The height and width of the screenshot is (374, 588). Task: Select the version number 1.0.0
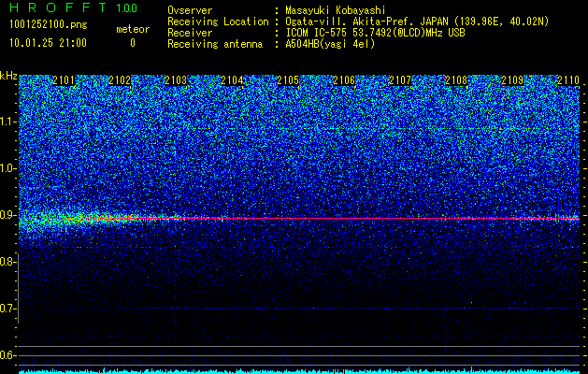point(126,7)
